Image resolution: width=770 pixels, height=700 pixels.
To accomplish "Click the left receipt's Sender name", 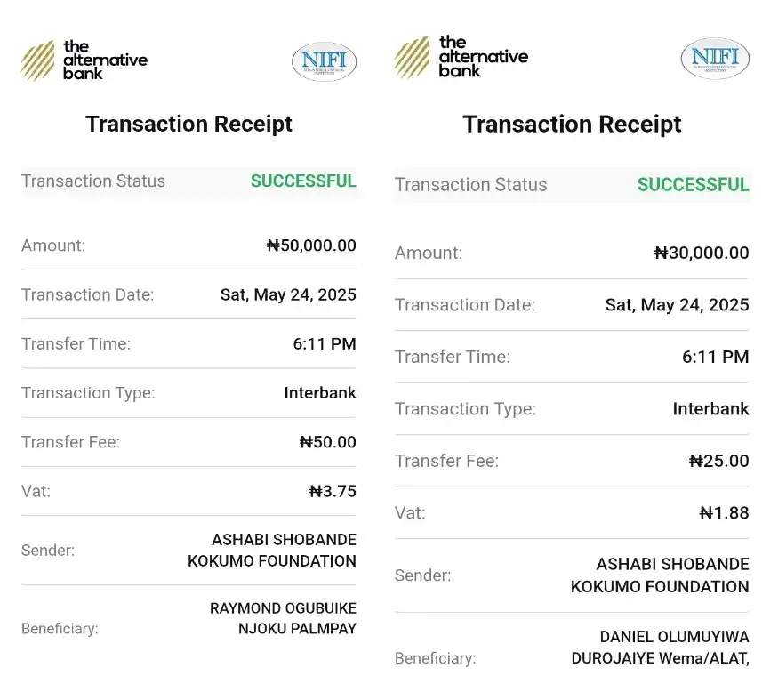I will (x=272, y=551).
